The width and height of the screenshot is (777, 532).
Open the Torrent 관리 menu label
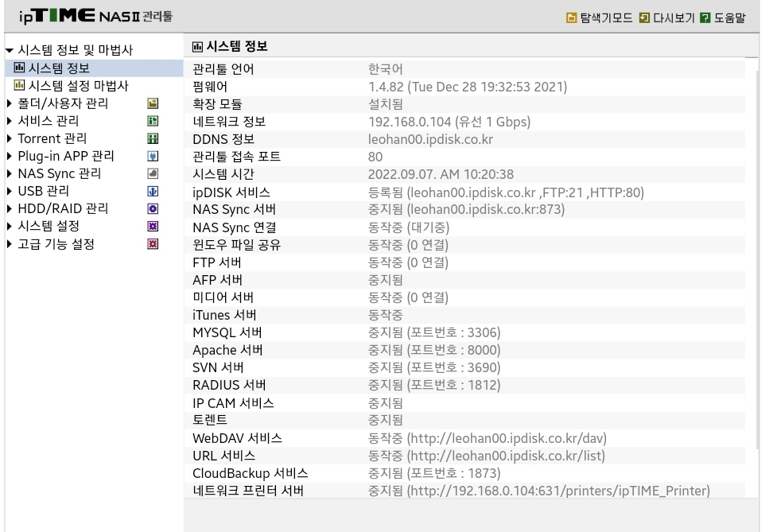point(52,138)
